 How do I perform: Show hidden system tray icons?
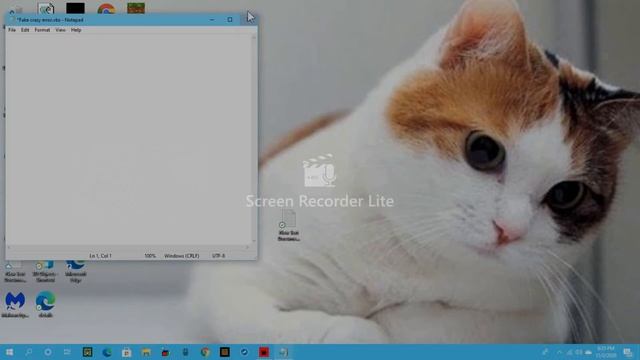559,352
